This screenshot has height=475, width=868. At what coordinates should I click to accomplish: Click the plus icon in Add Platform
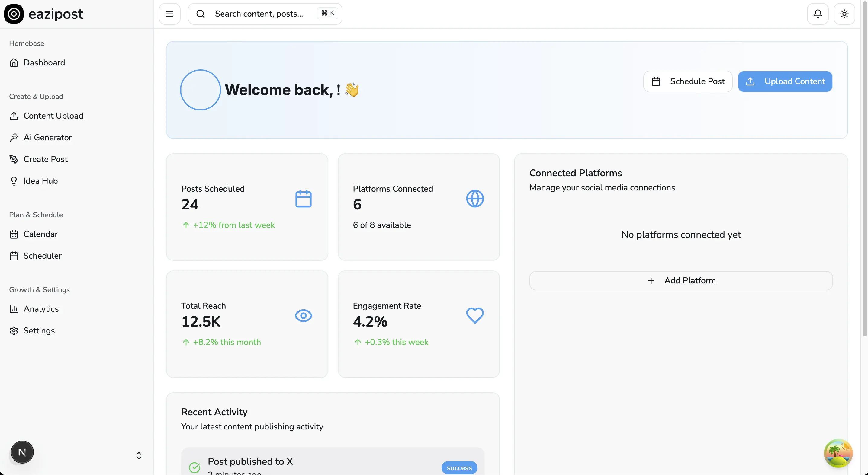[651, 280]
